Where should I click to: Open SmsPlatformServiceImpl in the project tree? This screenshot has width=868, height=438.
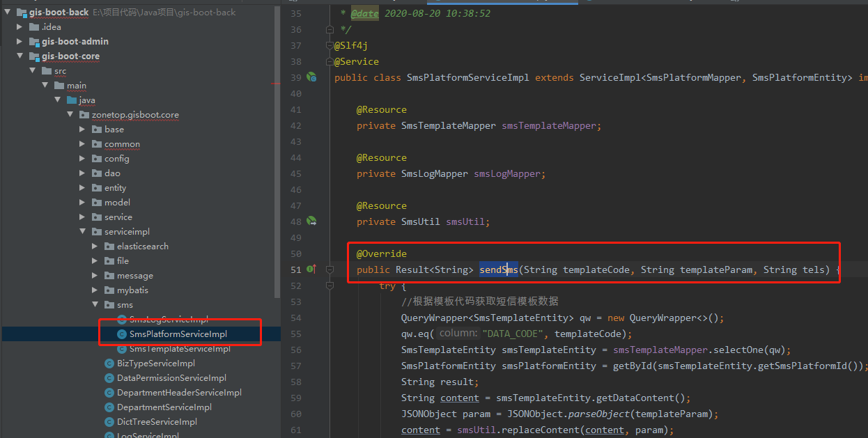[x=178, y=334]
